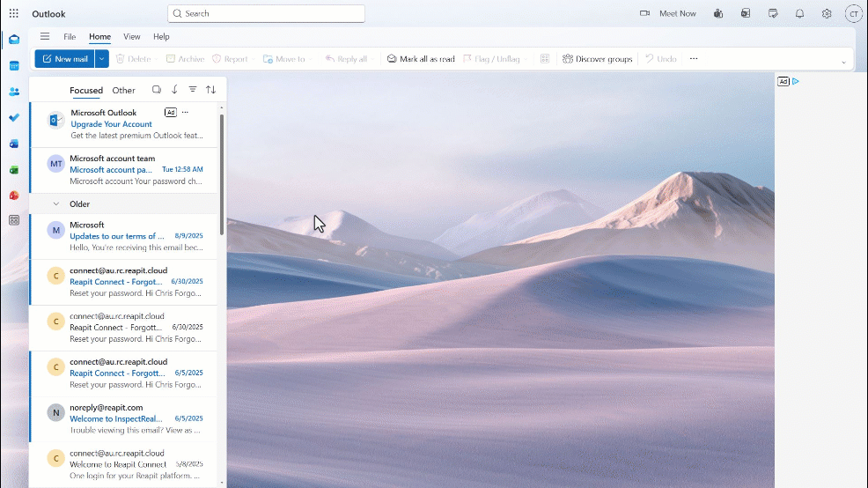The image size is (868, 488).
Task: Launch the Word app from sidebar
Action: 14,144
